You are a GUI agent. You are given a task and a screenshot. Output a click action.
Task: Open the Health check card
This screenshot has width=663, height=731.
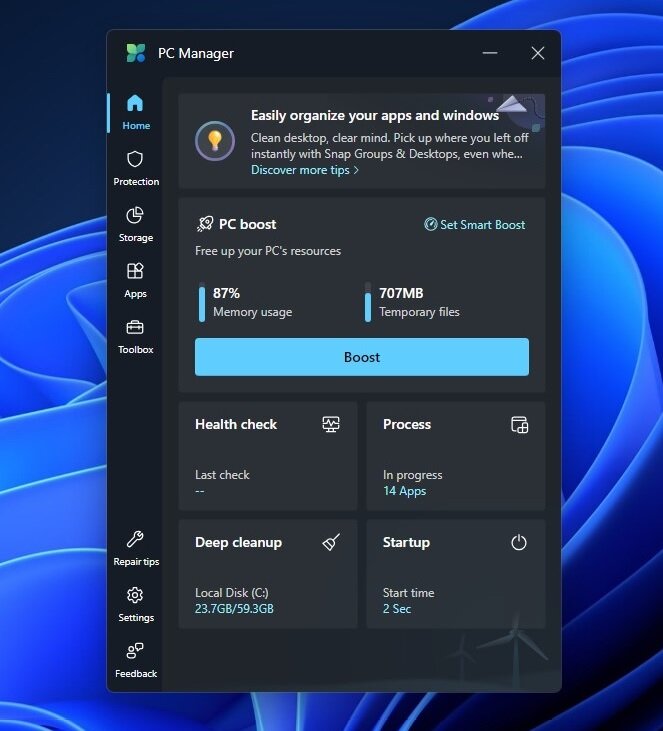click(x=268, y=456)
